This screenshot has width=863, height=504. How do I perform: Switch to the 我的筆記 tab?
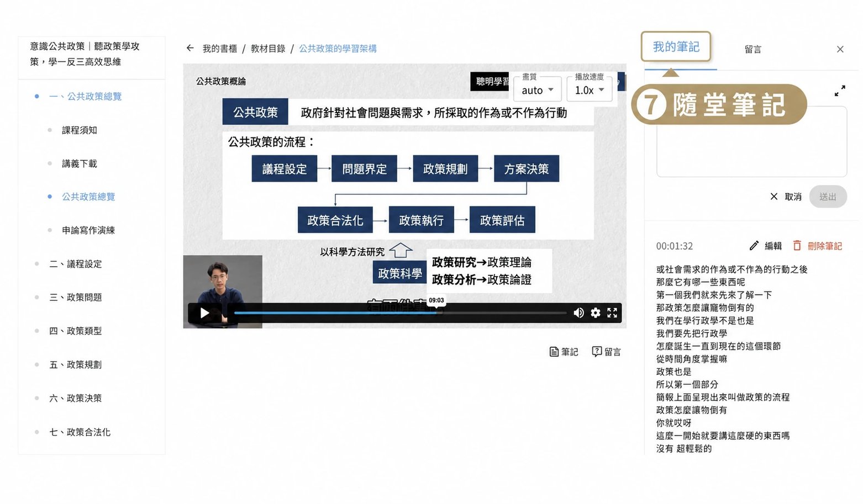(x=676, y=47)
